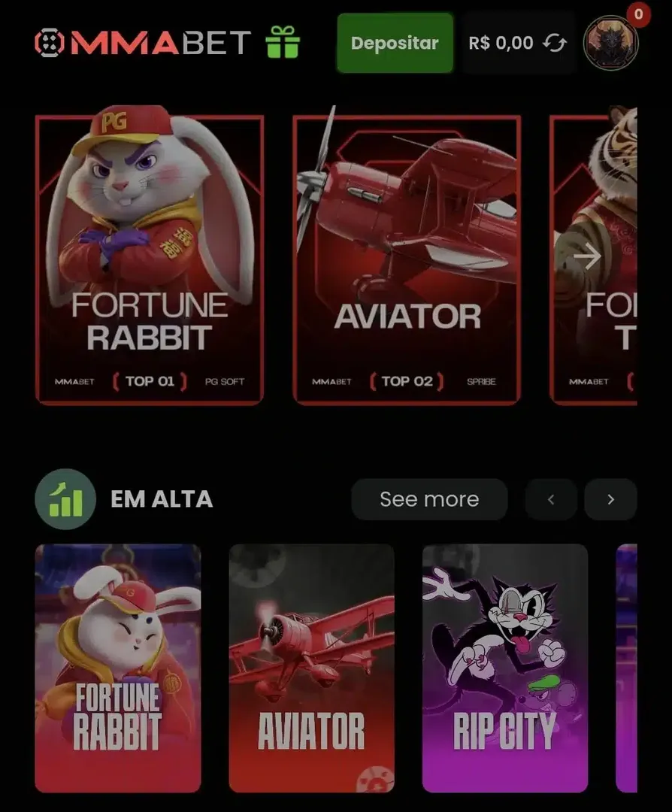Launch Aviator from EM ALTA list
The image size is (672, 812).
312,668
